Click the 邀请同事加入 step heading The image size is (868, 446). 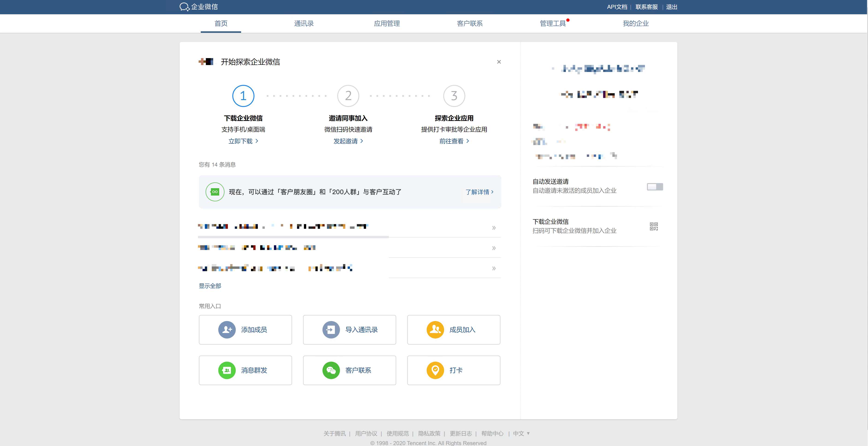pos(348,118)
